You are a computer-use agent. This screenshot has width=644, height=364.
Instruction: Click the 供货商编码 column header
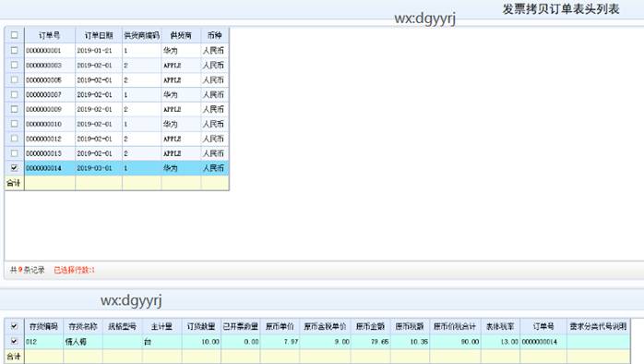(x=142, y=35)
